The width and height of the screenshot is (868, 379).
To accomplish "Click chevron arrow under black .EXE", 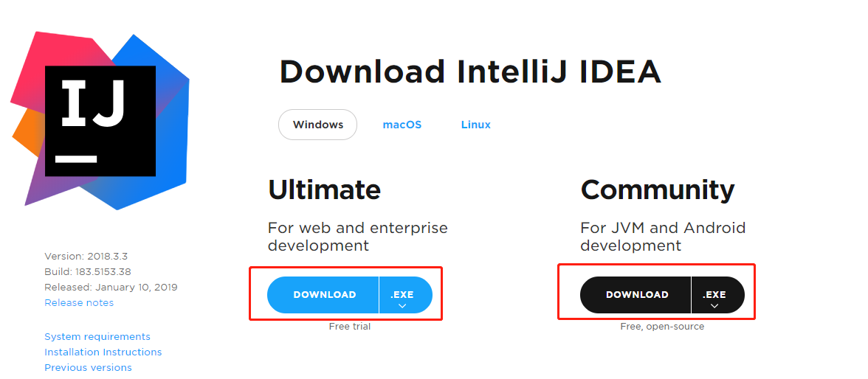I will tap(714, 306).
